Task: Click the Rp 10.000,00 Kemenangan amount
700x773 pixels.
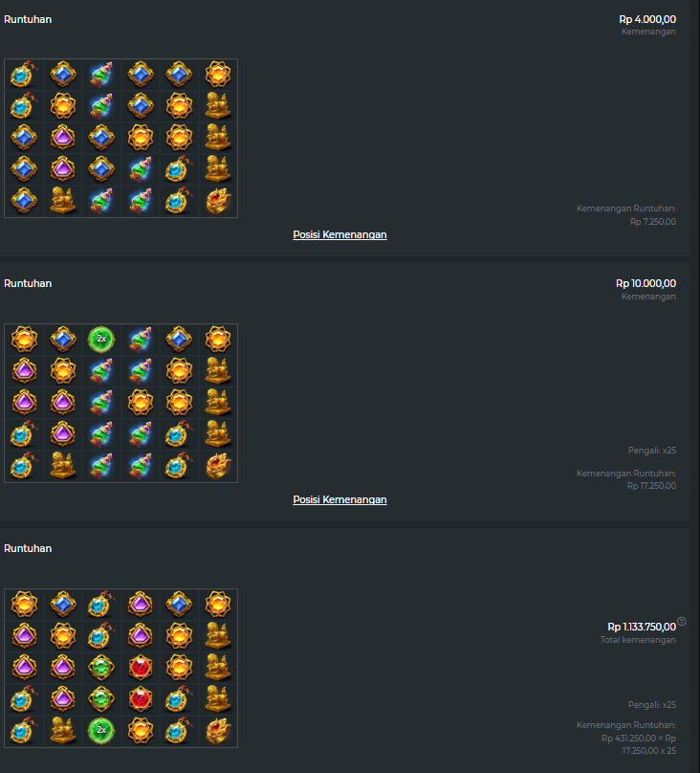Action: 645,283
